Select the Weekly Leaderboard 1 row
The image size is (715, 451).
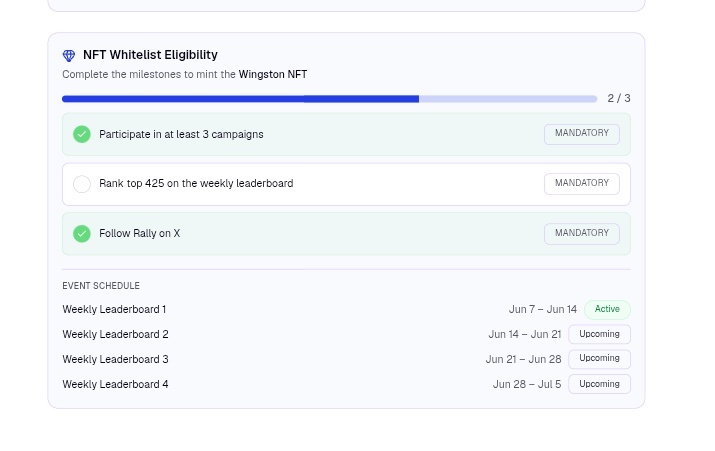click(x=346, y=309)
